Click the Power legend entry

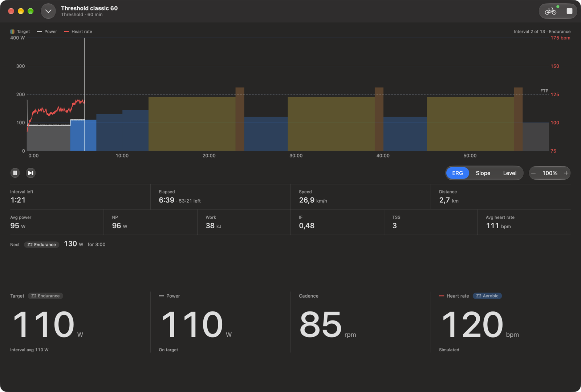pyautogui.click(x=47, y=32)
